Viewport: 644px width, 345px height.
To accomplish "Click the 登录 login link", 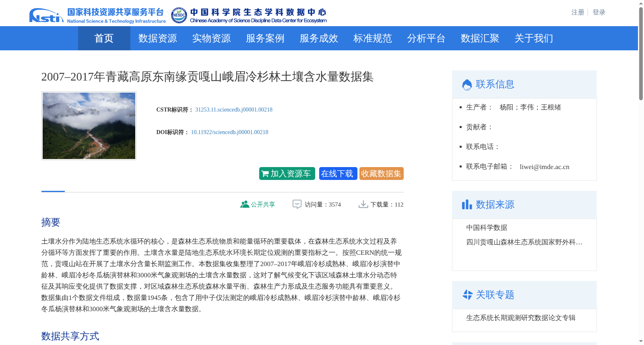I will tap(599, 12).
